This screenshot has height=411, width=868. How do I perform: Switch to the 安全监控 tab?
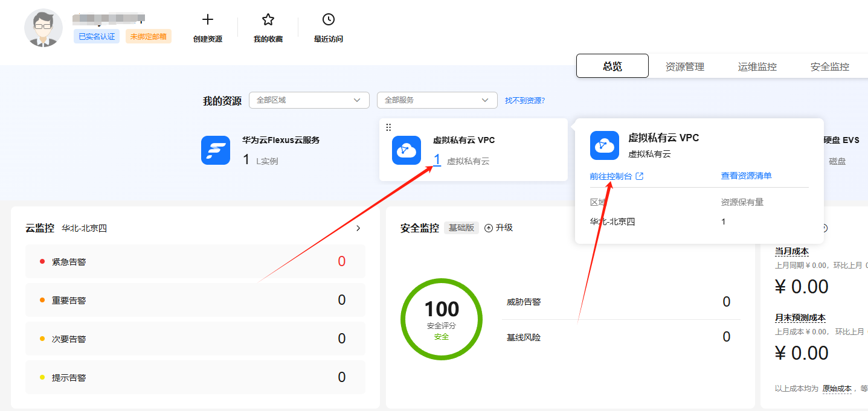click(x=830, y=67)
